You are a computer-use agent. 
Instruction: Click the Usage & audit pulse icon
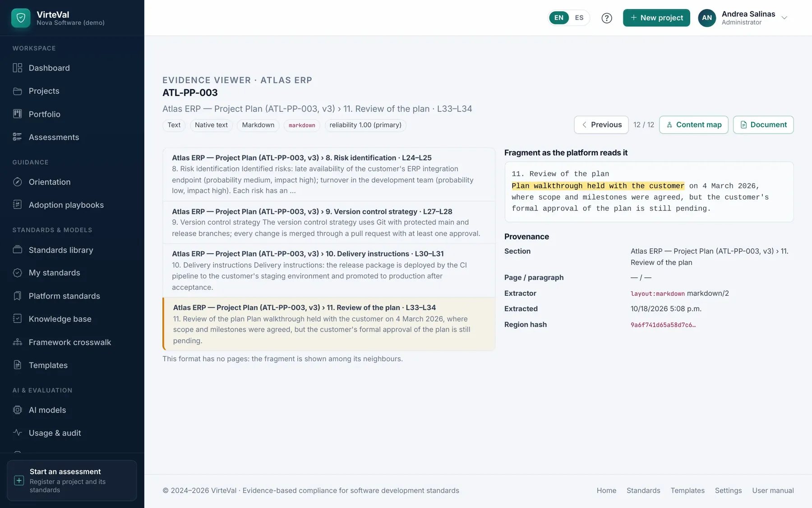pos(18,433)
